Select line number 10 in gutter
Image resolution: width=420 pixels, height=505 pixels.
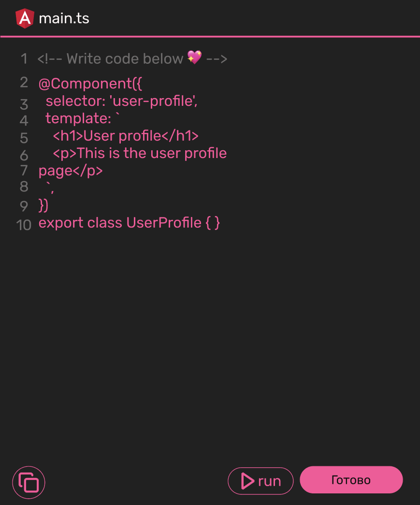(24, 225)
